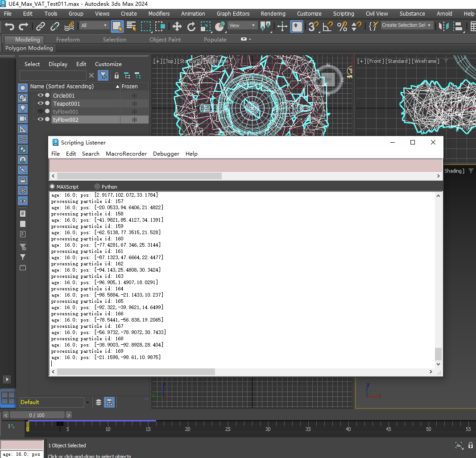Viewport: 476px width, 458px height.
Task: Activate the Select and Scale tool
Action: click(206, 26)
